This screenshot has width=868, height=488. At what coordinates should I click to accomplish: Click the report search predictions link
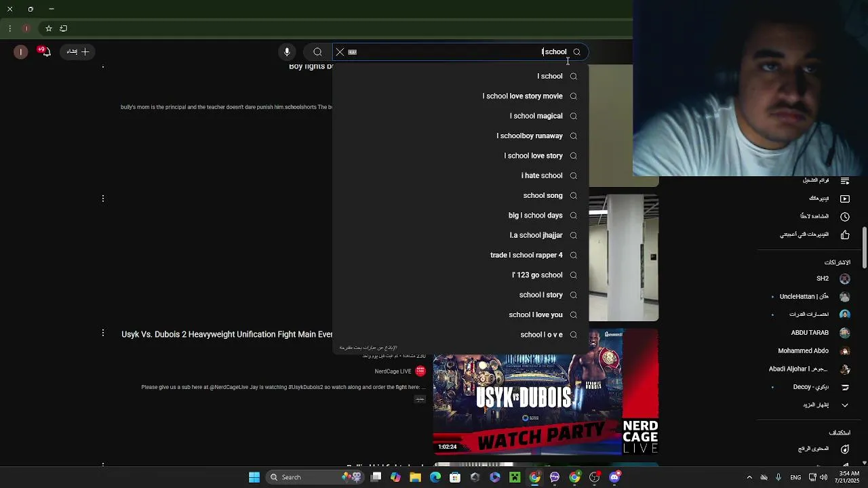(x=368, y=348)
